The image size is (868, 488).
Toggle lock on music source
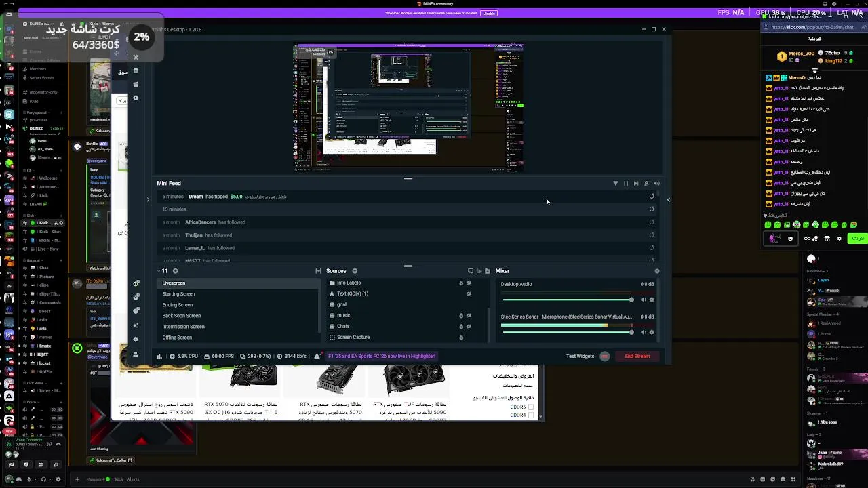pyautogui.click(x=461, y=316)
